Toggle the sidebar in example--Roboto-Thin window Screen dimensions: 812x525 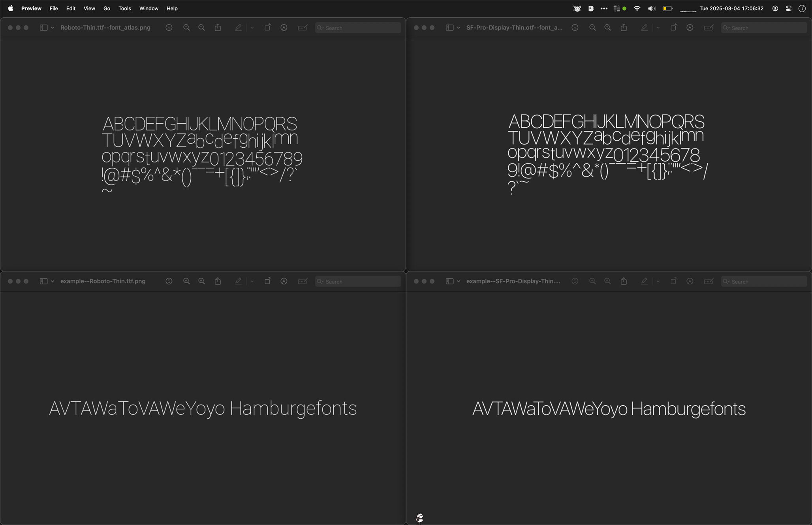(x=43, y=281)
